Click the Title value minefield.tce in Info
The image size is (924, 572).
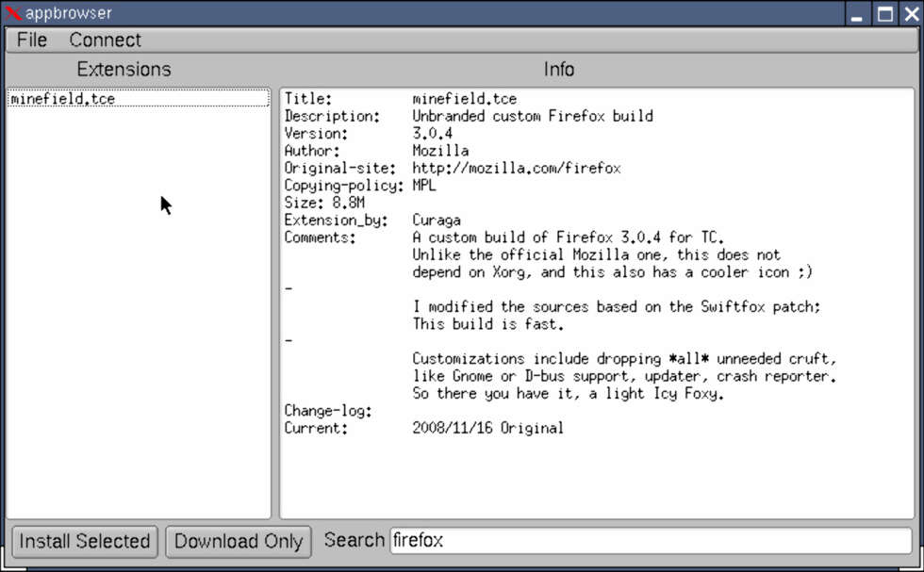click(464, 98)
